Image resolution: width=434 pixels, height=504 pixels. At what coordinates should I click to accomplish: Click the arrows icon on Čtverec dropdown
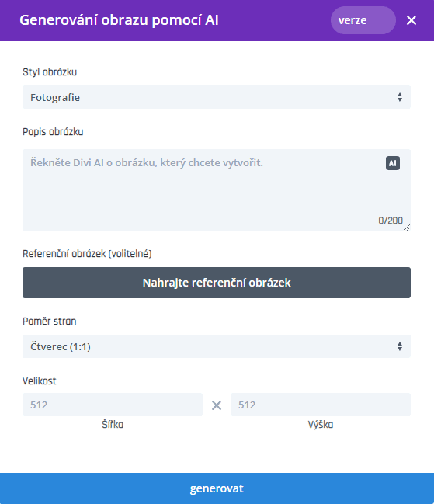coord(400,346)
